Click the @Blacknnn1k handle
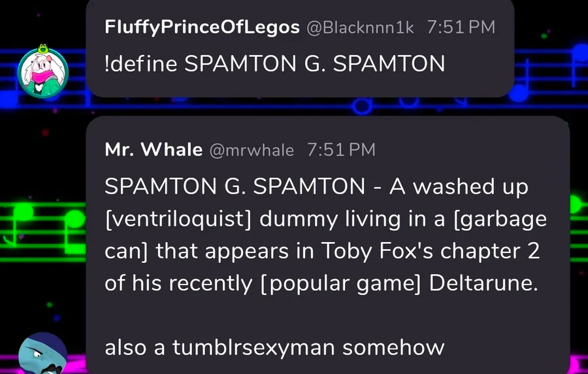Image resolution: width=588 pixels, height=374 pixels. [x=359, y=27]
